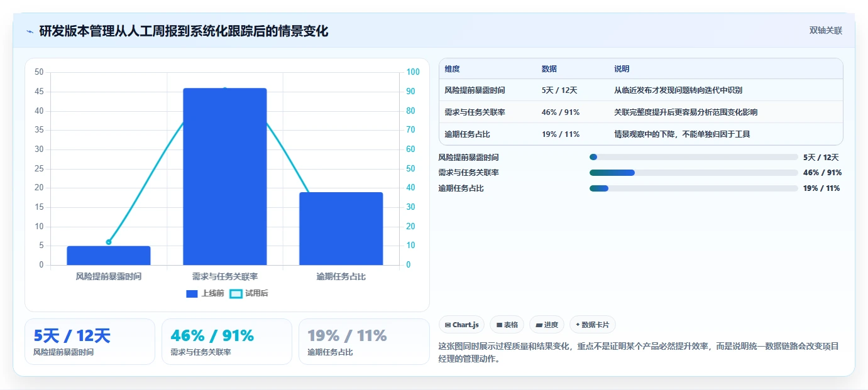Click the text 从临近发布才发现问题转向迭代中识别
868x390 pixels.
[x=678, y=90]
